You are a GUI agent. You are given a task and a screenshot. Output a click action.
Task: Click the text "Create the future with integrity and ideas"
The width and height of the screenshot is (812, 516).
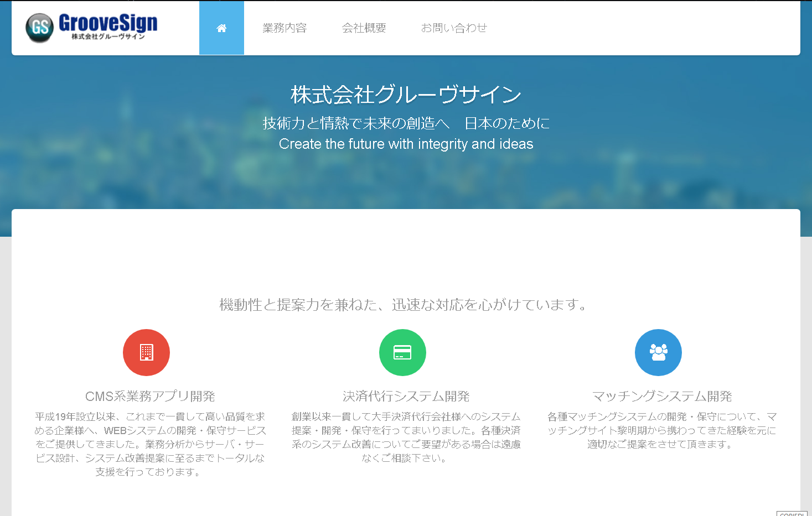pyautogui.click(x=406, y=144)
